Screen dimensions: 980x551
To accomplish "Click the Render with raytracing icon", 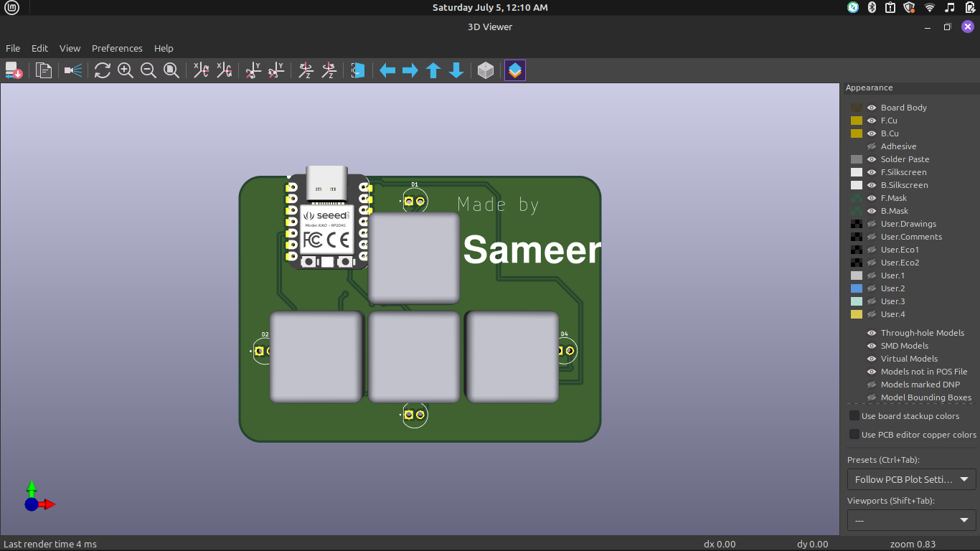I will 73,70.
